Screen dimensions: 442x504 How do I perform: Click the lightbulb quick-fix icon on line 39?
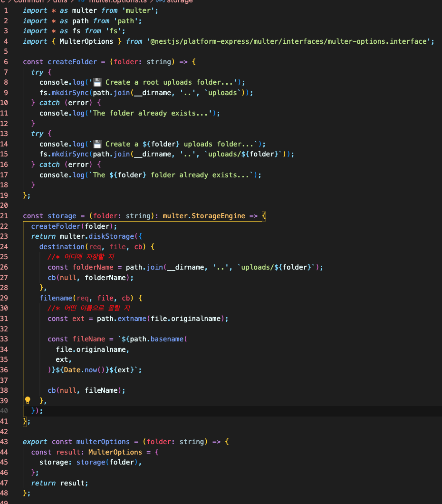[28, 400]
